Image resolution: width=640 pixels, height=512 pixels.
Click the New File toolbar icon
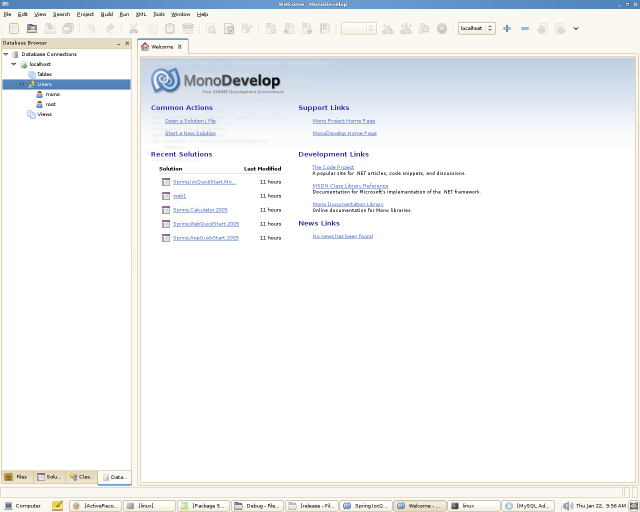[x=14, y=28]
